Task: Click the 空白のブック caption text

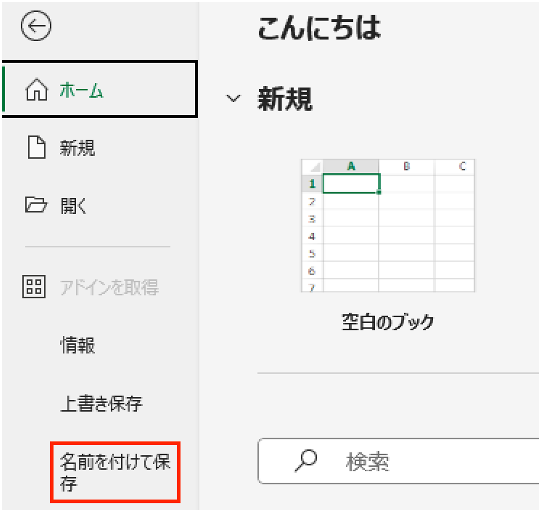Action: click(388, 322)
